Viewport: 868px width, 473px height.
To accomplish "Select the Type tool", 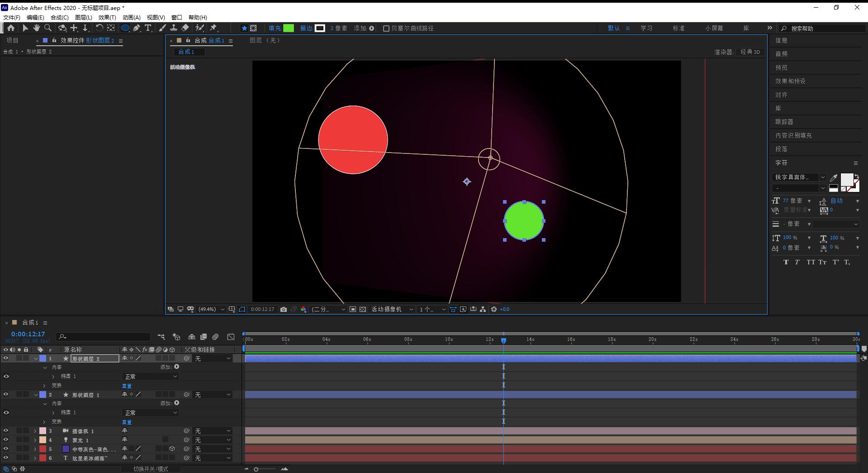I will 148,28.
